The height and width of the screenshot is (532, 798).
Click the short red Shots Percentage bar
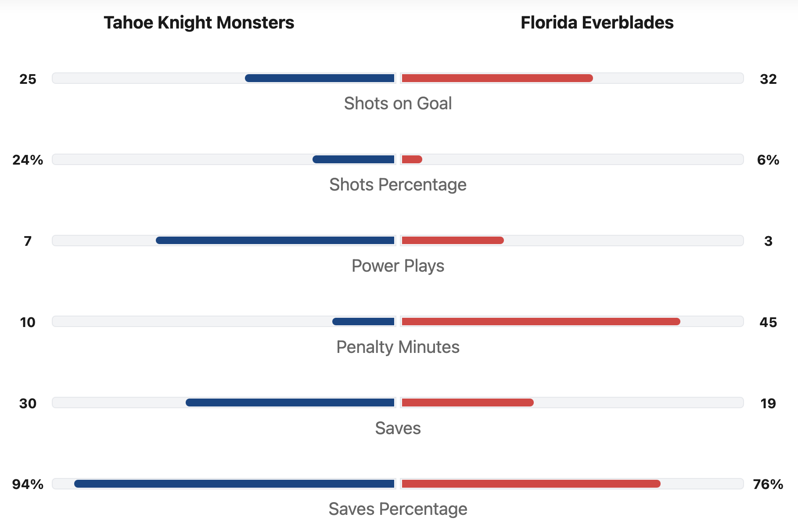[412, 159]
